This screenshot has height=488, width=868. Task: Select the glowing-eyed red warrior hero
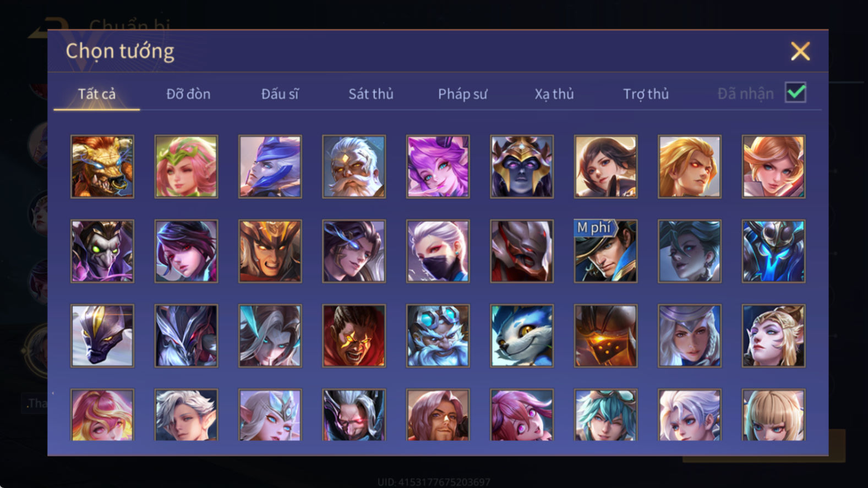coord(354,336)
